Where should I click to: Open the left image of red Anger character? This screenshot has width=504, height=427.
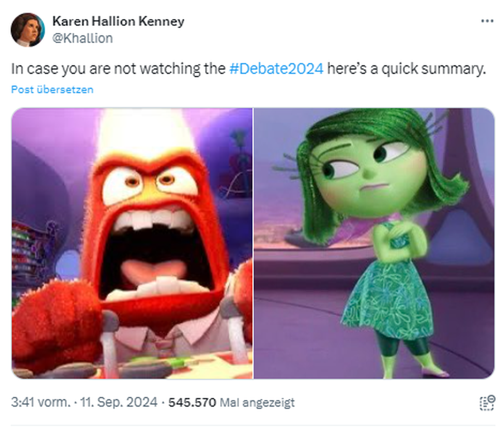pyautogui.click(x=132, y=244)
